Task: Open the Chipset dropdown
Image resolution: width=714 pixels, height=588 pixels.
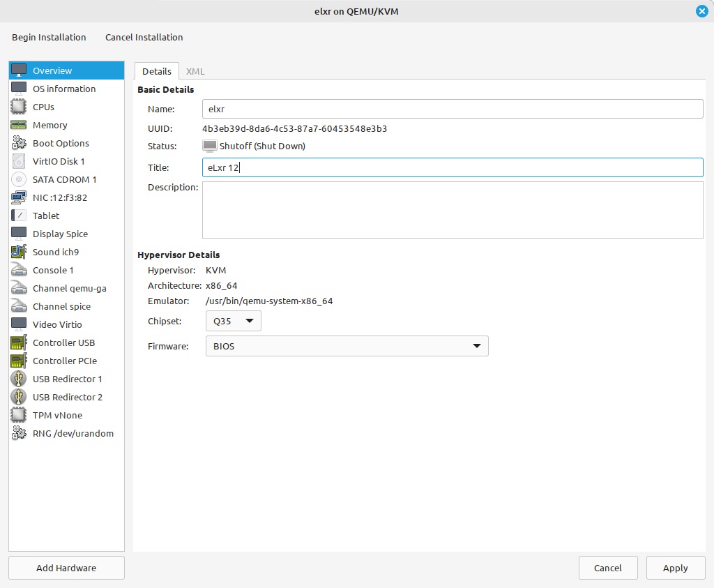Action: coord(233,321)
